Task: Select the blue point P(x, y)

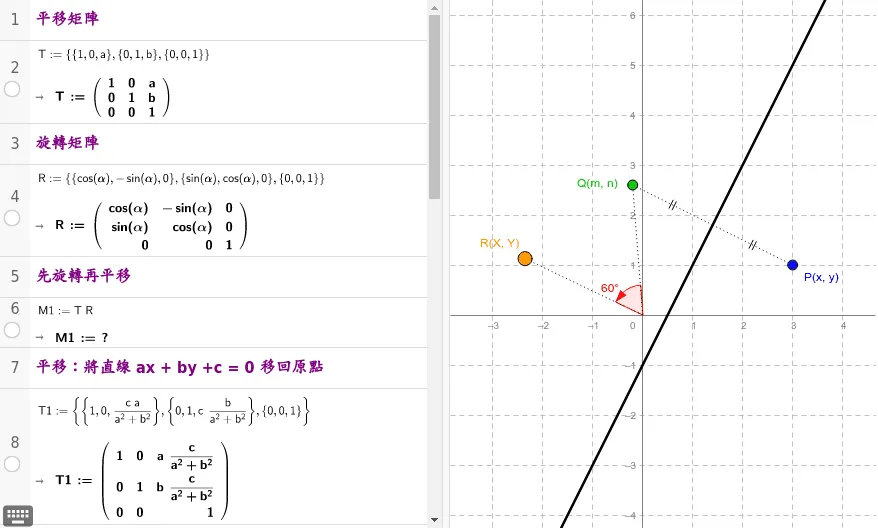Action: pos(792,265)
